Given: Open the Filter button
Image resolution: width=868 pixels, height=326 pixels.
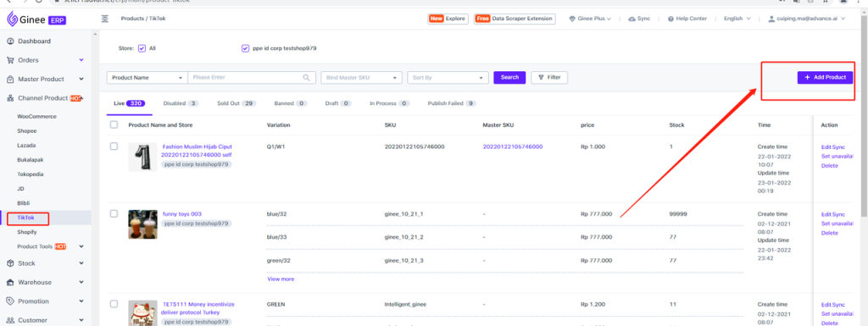Looking at the screenshot, I should tap(549, 78).
